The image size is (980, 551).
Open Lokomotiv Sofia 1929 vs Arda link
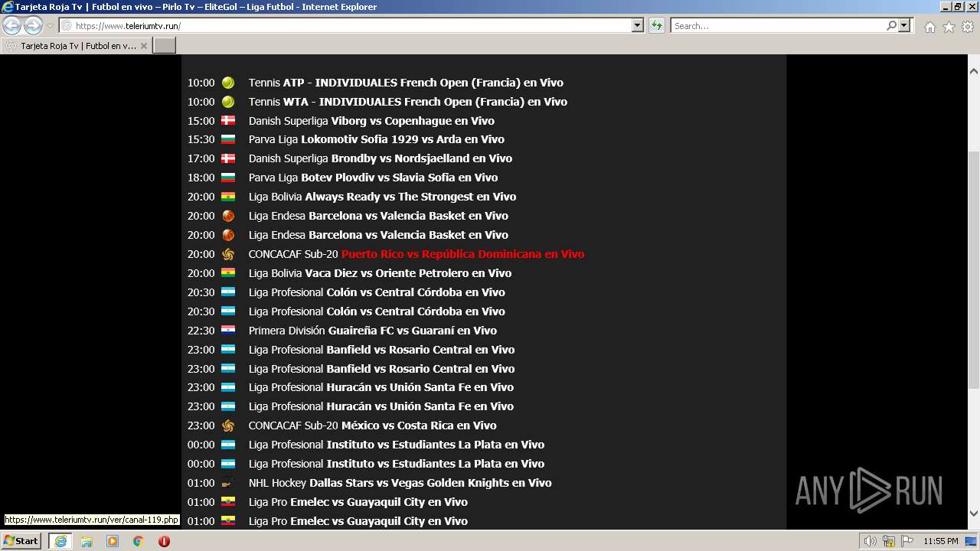coord(403,139)
